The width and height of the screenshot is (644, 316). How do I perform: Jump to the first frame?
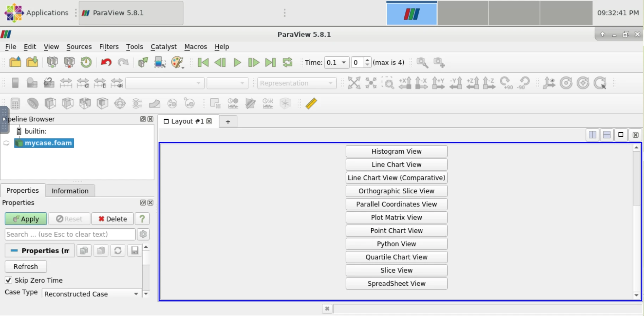(x=203, y=62)
